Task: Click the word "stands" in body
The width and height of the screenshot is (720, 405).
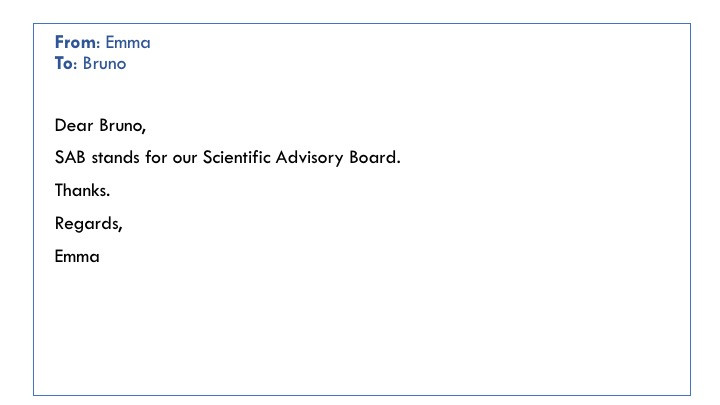Action: 115,158
